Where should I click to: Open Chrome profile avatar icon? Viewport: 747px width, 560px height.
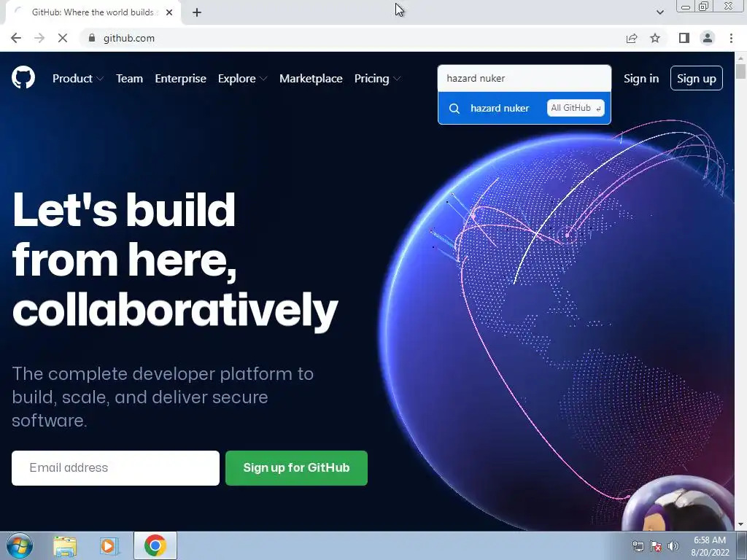[708, 38]
